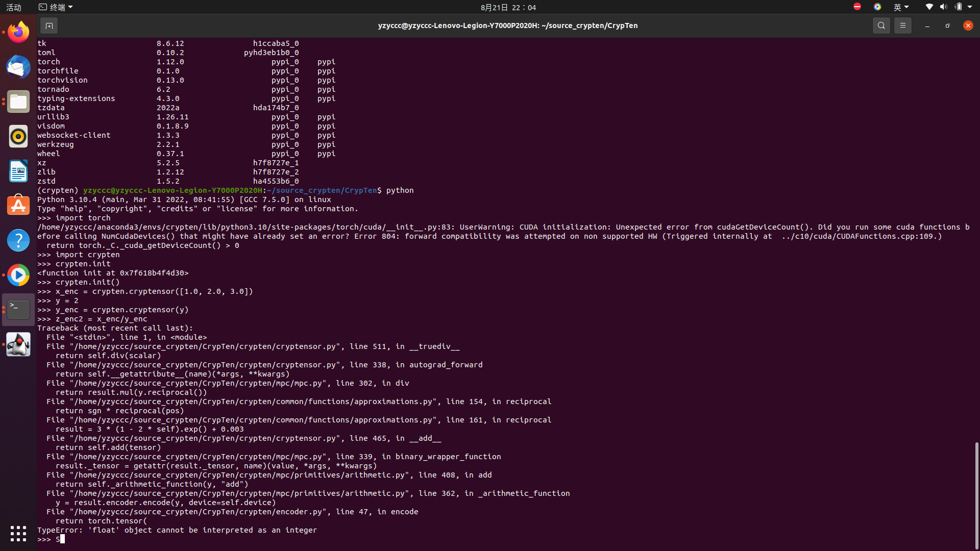
Task: Click the volume speaker indicator
Action: (x=943, y=7)
